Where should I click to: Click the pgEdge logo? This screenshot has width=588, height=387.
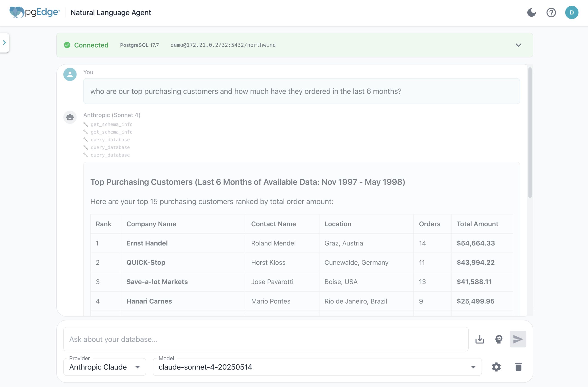click(x=34, y=12)
